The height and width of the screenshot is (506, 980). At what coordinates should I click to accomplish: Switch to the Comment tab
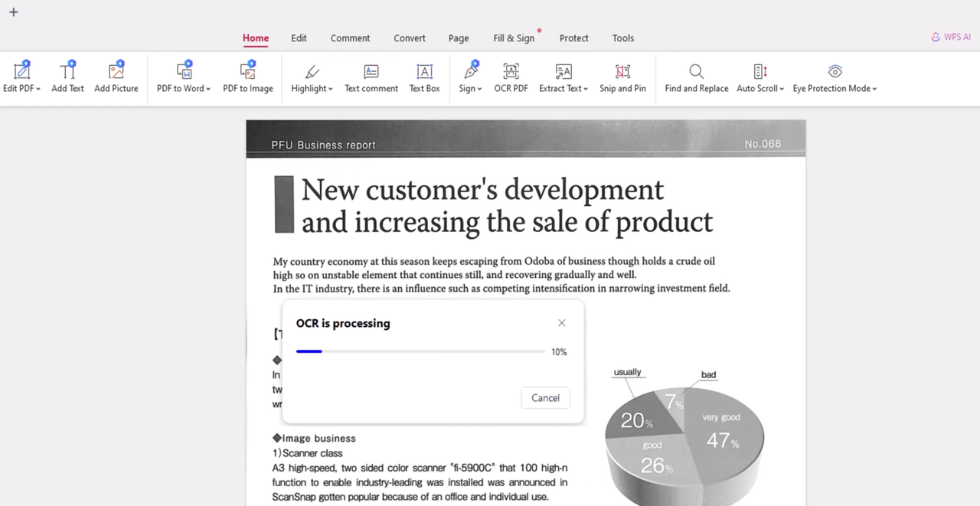(x=350, y=38)
